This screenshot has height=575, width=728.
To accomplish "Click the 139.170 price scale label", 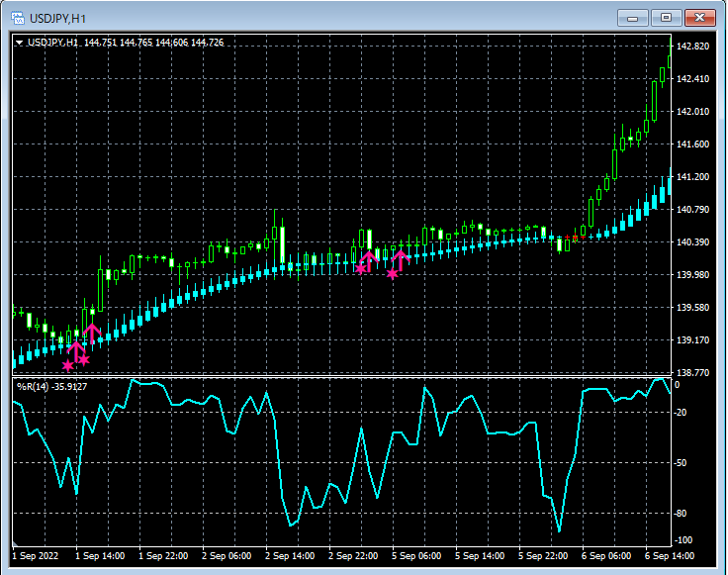I will [x=692, y=340].
